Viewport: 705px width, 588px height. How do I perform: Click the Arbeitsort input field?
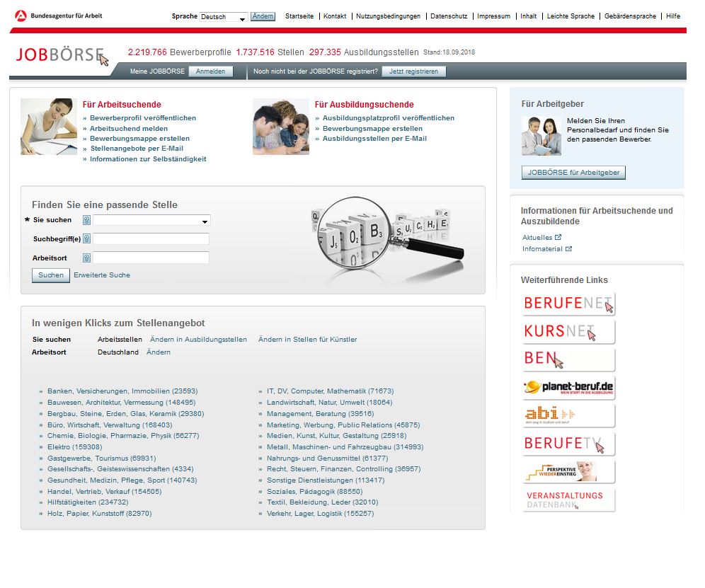[x=151, y=258]
